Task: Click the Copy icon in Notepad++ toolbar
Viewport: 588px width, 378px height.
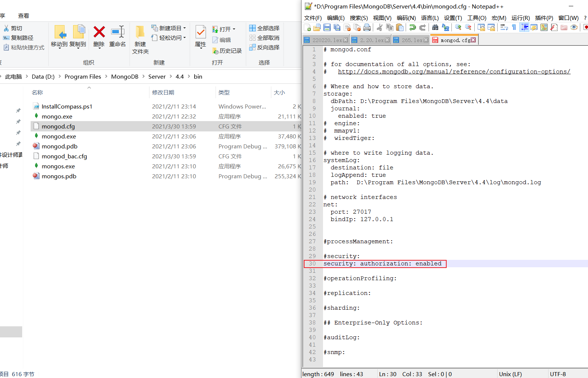Action: [x=389, y=27]
